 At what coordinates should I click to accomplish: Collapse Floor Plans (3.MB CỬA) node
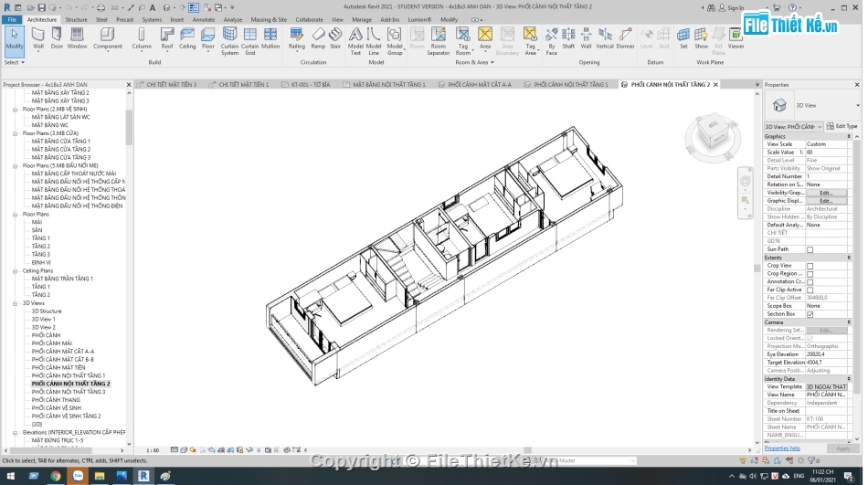(15, 133)
